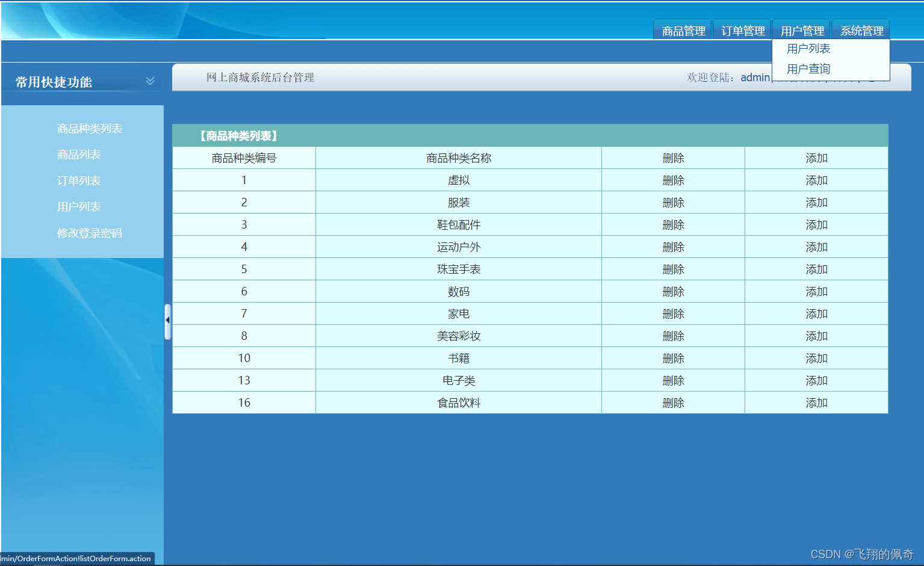Delete the 书籍 category
This screenshot has width=924, height=566.
pos(673,358)
